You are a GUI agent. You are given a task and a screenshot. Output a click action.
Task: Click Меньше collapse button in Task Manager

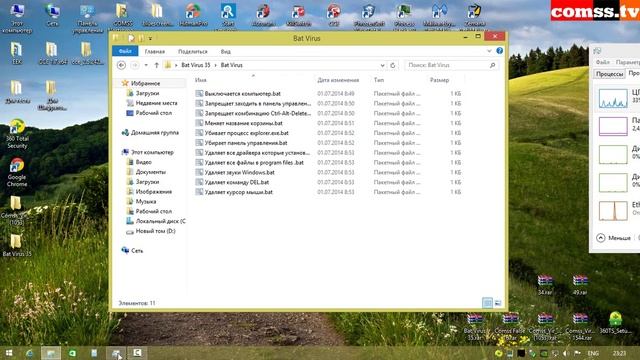[614, 238]
